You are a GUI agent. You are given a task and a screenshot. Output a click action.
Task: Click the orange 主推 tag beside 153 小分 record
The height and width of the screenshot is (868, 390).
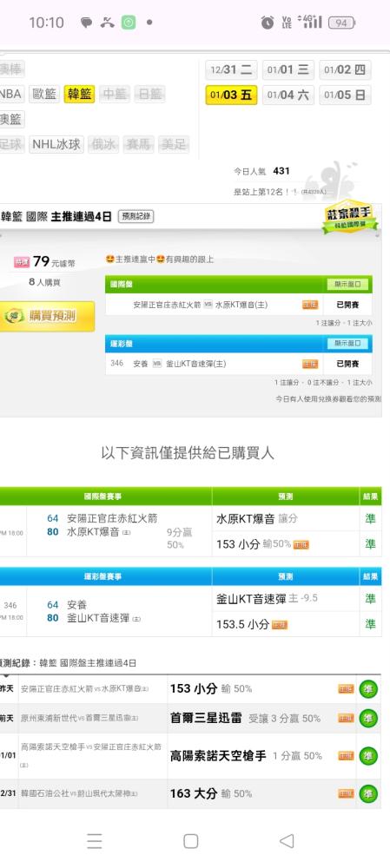click(x=347, y=688)
